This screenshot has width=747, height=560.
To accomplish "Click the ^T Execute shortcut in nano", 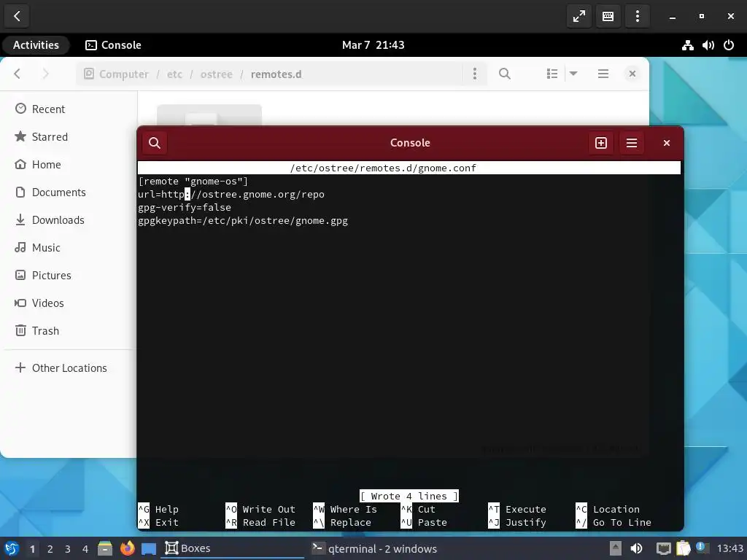I will (517, 509).
